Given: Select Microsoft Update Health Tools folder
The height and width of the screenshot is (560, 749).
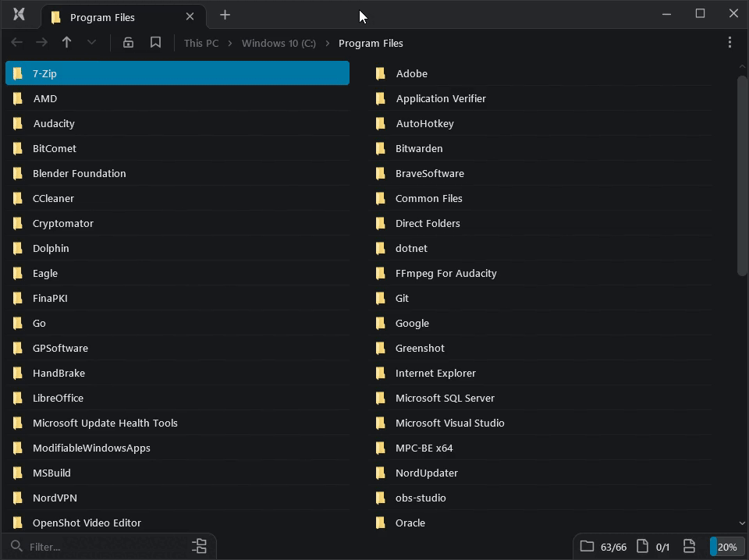Looking at the screenshot, I should (x=177, y=423).
